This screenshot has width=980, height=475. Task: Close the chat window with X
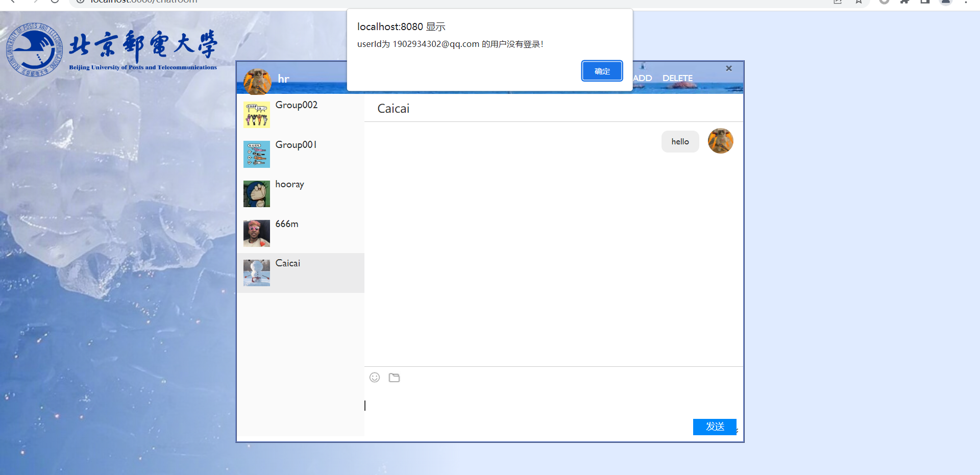[x=729, y=68]
